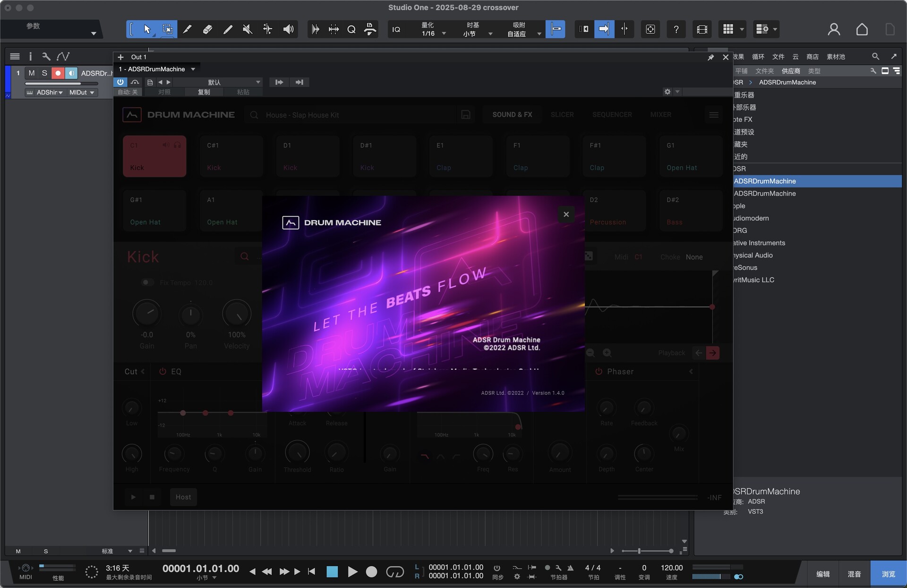Select the Range tool
Viewport: 907px width, 588px height.
point(167,29)
